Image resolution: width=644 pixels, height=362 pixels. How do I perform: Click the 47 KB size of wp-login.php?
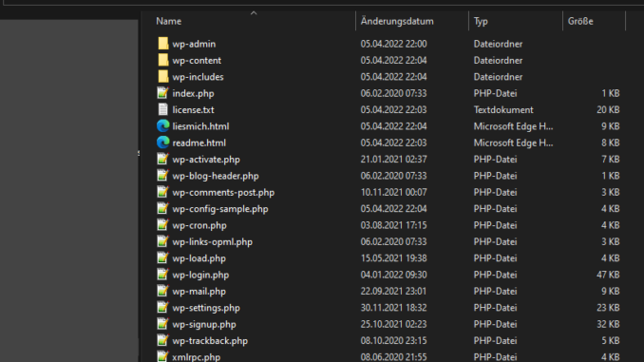608,275
